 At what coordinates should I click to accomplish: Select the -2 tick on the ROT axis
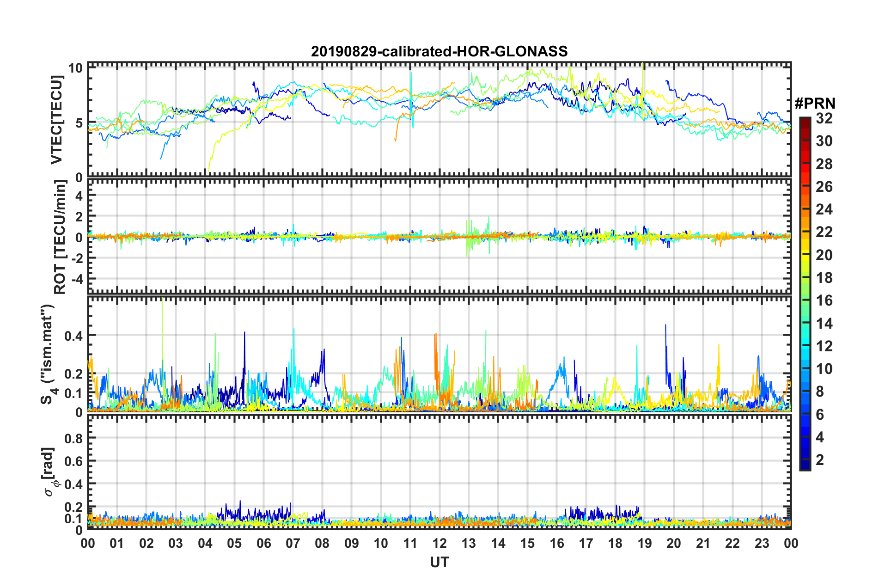[76, 258]
